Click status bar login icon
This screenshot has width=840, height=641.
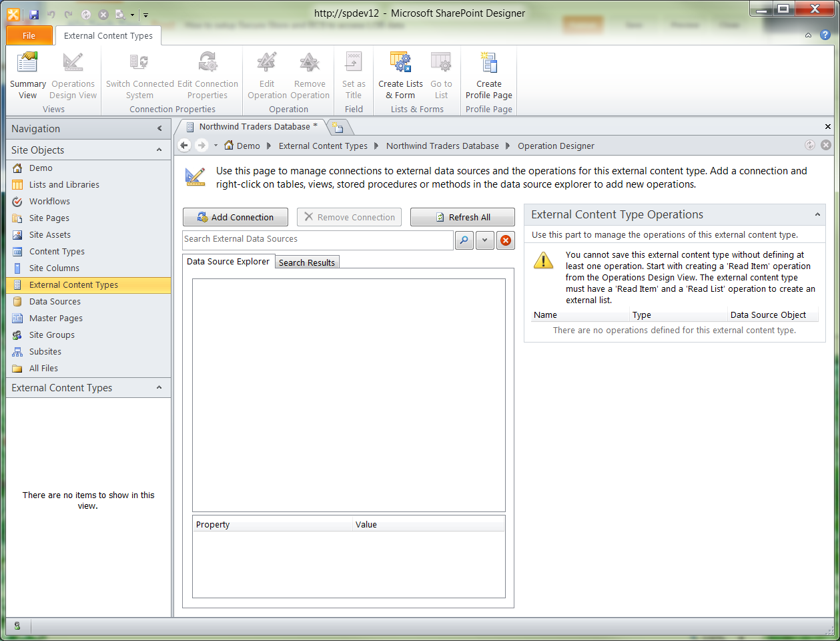tap(17, 626)
